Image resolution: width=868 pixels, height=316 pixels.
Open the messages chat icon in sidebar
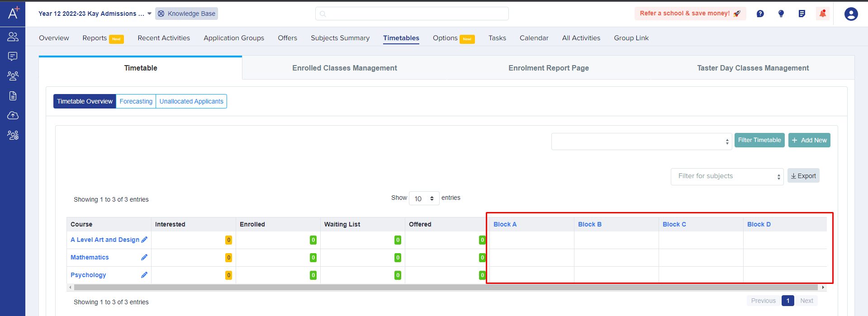click(x=13, y=56)
